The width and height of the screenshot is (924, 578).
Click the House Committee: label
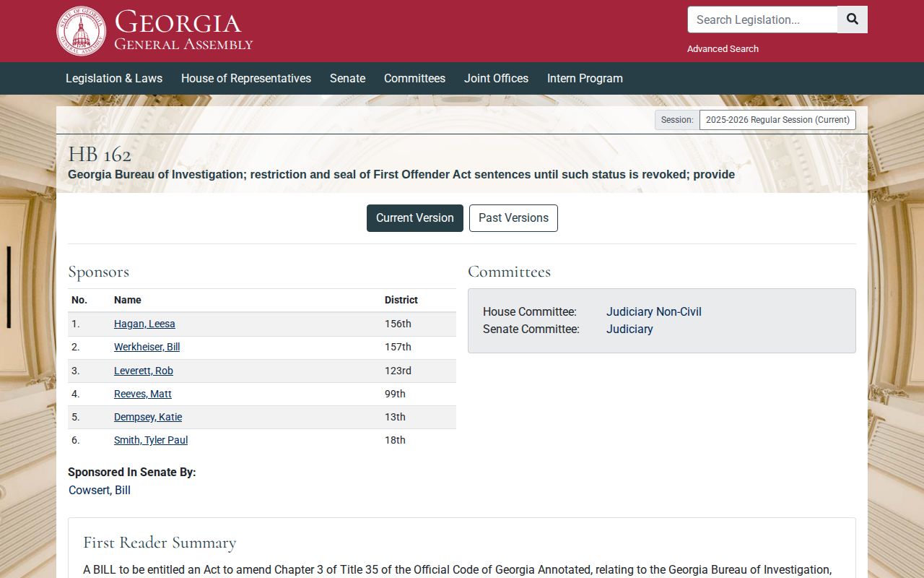(x=530, y=311)
